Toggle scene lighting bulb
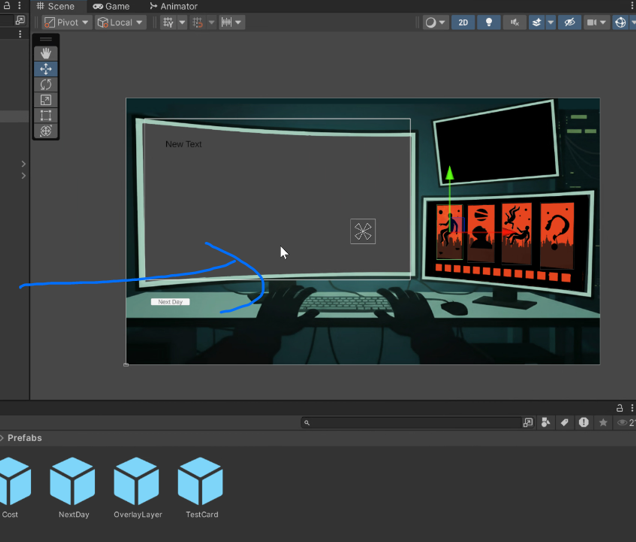 (489, 22)
